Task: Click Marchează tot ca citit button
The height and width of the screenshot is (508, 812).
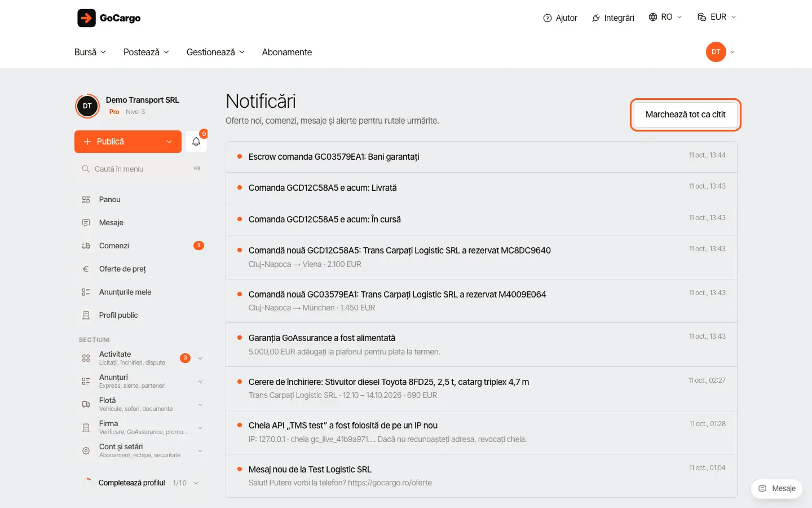Action: point(685,115)
